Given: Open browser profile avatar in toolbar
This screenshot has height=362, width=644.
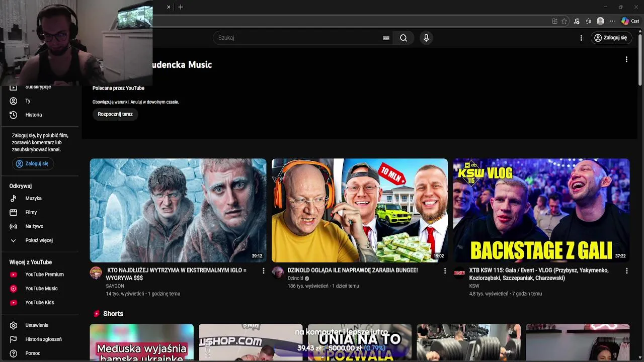Looking at the screenshot, I should click(600, 21).
